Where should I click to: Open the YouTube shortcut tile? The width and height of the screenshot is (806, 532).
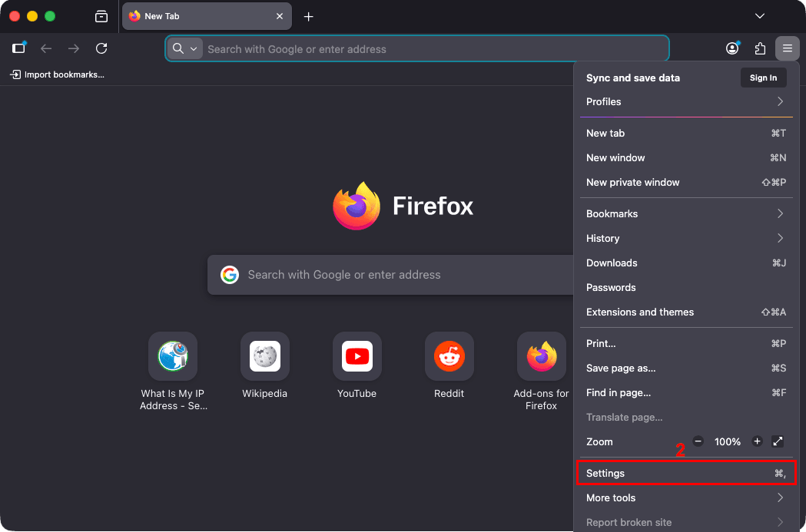coord(357,365)
